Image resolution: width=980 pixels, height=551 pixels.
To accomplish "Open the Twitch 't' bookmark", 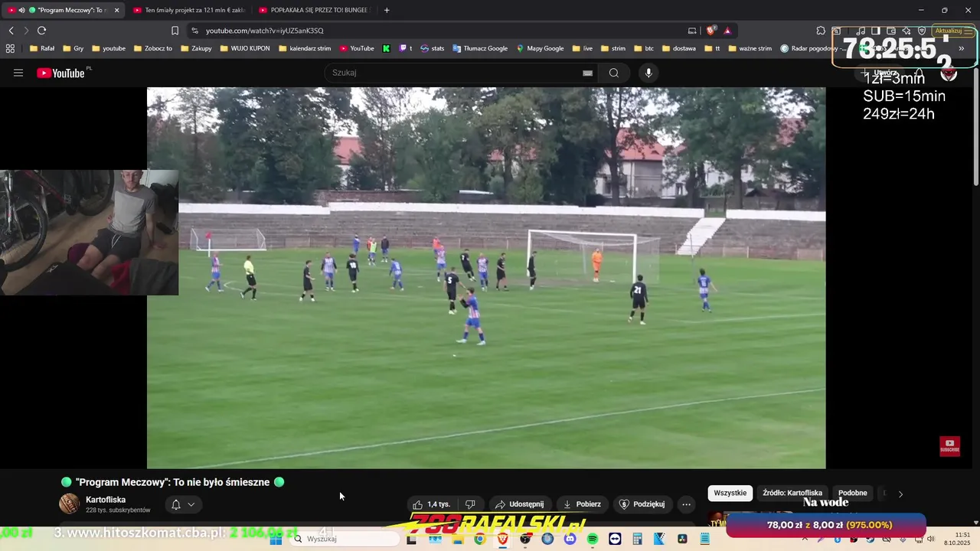I will tap(406, 48).
